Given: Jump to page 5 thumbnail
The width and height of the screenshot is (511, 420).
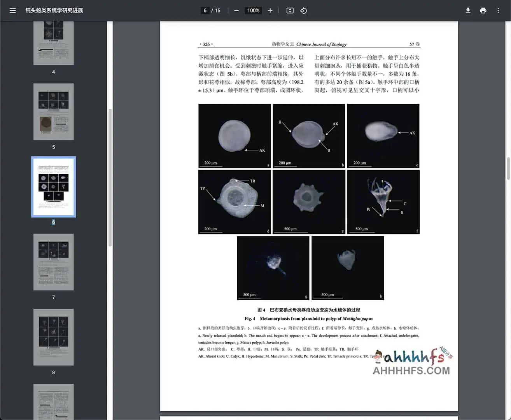Looking at the screenshot, I should [x=53, y=112].
